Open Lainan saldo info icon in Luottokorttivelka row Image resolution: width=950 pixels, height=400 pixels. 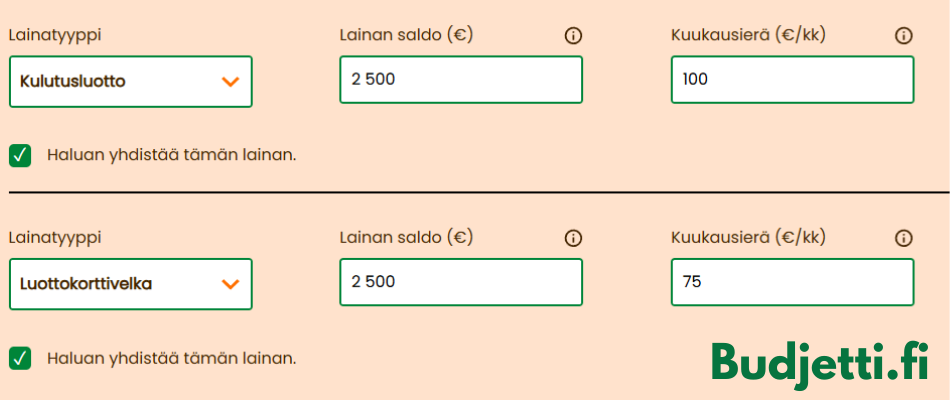pos(573,238)
